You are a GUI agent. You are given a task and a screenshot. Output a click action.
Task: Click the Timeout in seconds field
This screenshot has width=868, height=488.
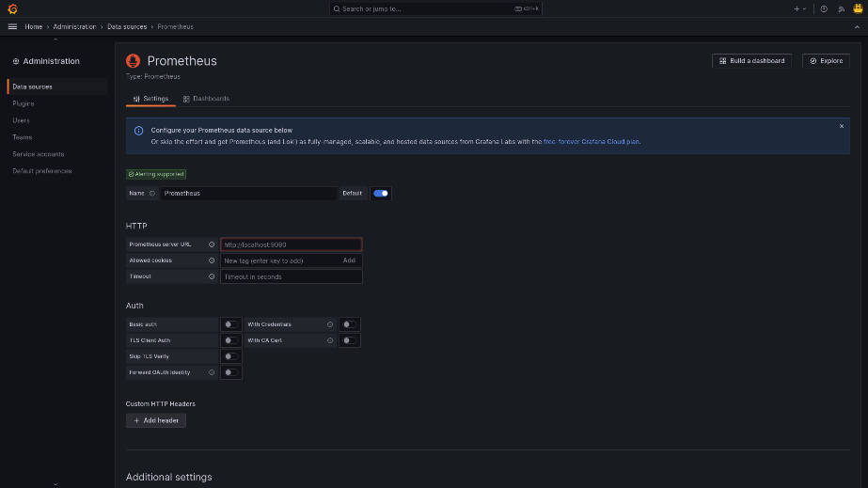coord(292,276)
